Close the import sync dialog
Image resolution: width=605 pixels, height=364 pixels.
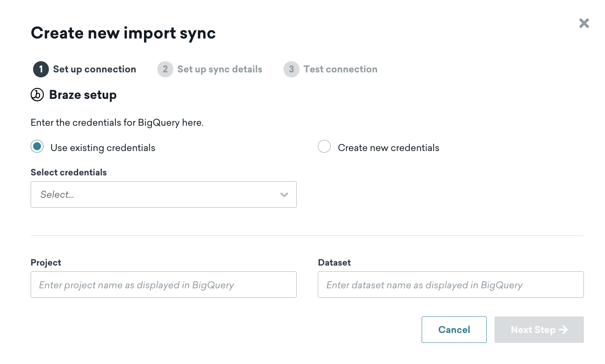pos(584,23)
